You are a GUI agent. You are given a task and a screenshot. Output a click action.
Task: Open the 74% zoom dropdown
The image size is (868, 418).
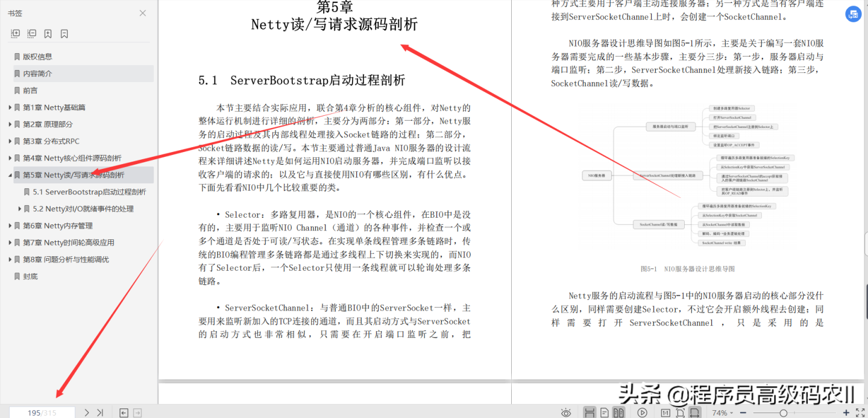tap(722, 413)
